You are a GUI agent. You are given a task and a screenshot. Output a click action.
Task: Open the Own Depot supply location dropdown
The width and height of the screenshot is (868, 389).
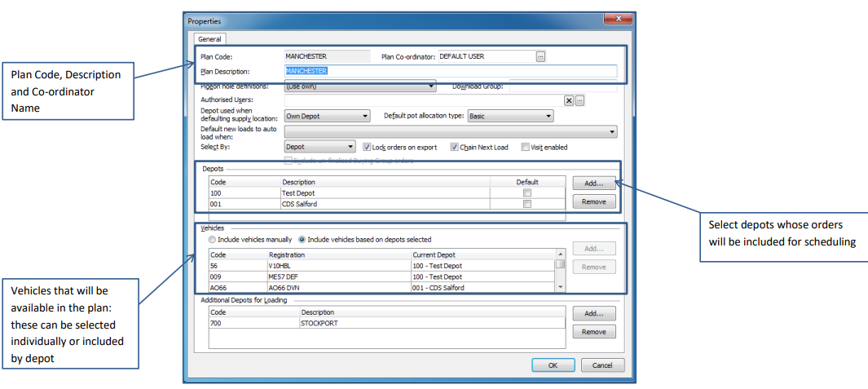click(x=364, y=117)
